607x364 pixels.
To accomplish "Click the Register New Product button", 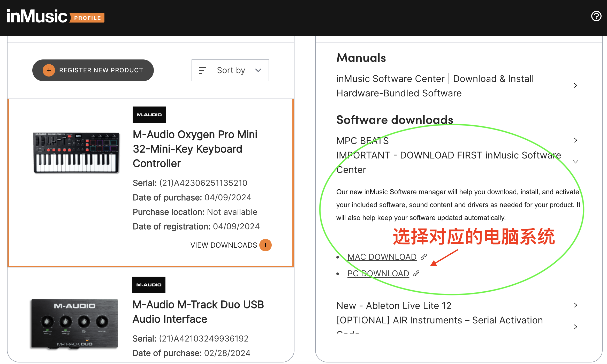I will [x=93, y=70].
